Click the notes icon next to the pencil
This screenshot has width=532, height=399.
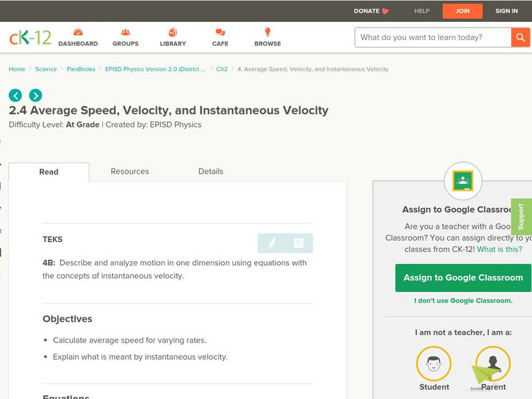pos(299,243)
